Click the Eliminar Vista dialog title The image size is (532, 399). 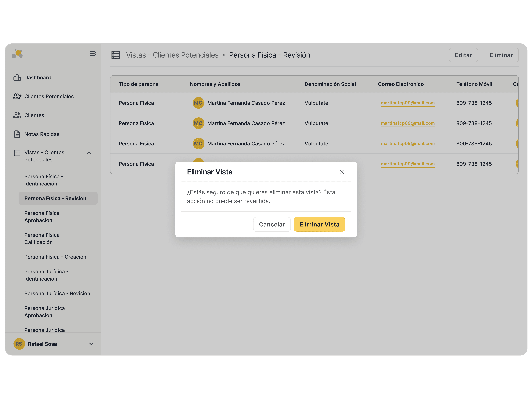coord(210,172)
